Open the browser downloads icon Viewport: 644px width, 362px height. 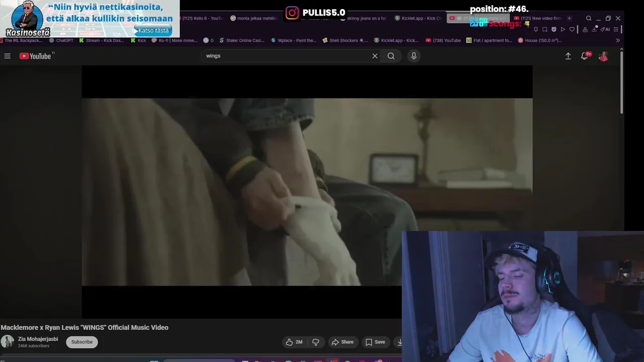(x=594, y=29)
